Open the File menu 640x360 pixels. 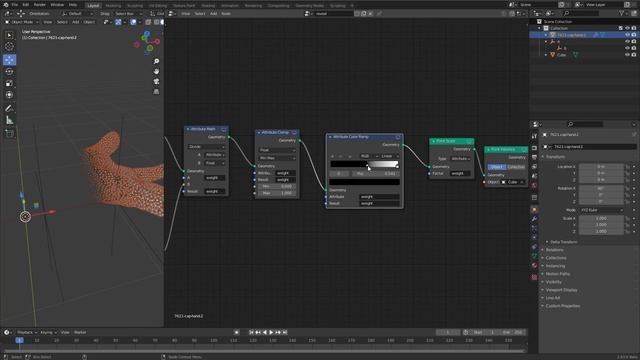[15, 4]
